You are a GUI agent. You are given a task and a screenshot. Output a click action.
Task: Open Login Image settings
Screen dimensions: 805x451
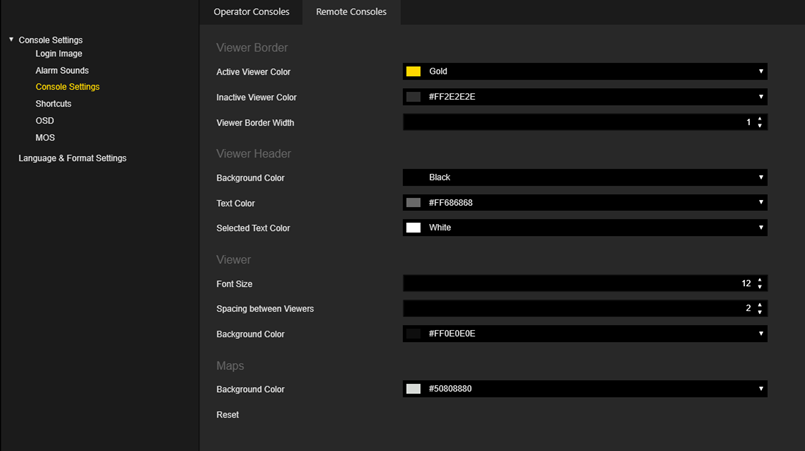[x=59, y=54]
